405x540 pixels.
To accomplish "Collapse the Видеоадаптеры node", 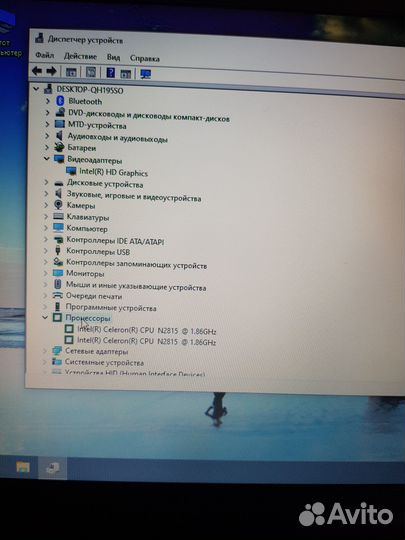I will 46,159.
